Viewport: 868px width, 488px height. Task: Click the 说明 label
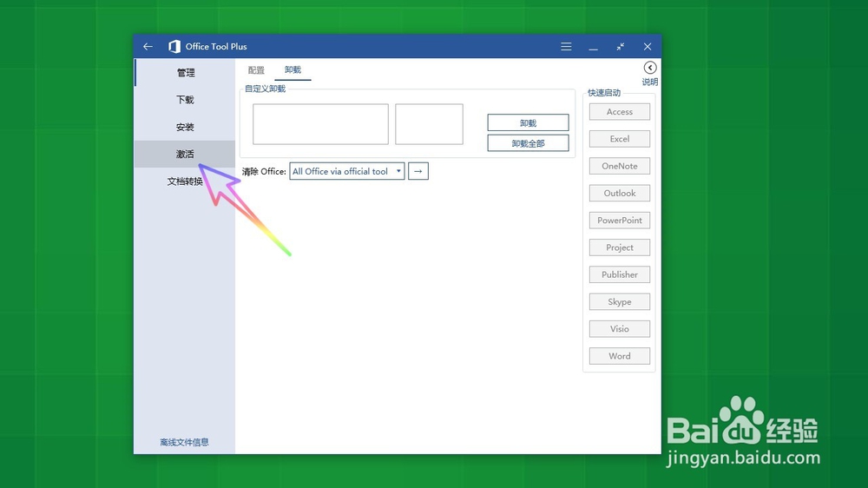(x=650, y=82)
